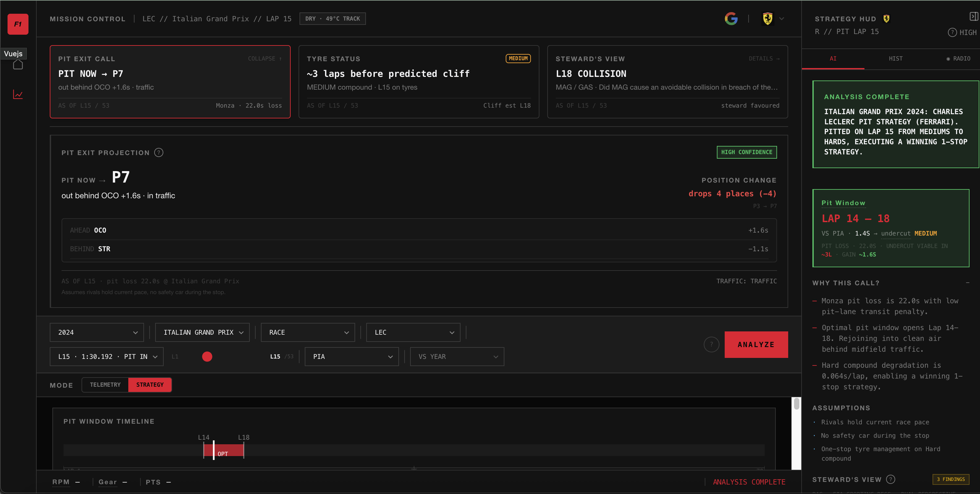Click the AHEAD OCO row
The height and width of the screenshot is (494, 980).
[x=419, y=230]
